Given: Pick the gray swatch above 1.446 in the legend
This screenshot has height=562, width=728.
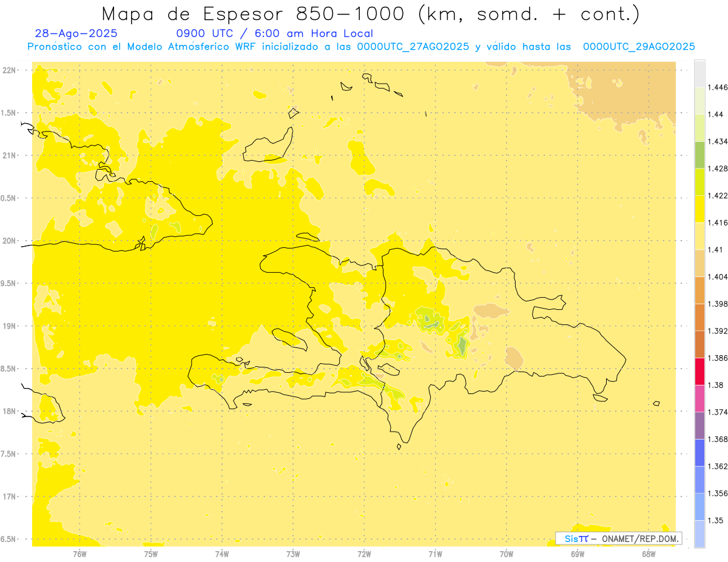Looking at the screenshot, I should 699,73.
